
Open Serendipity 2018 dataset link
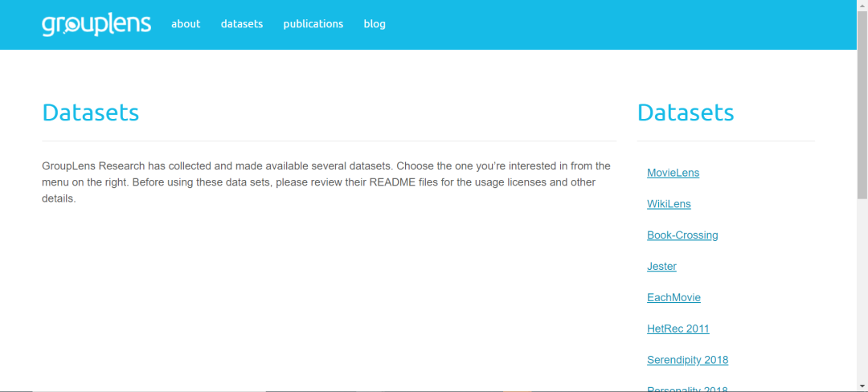687,360
